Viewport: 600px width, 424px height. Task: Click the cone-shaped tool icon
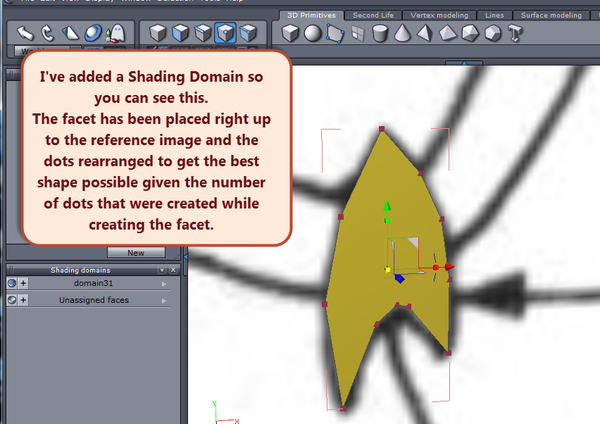tap(70, 33)
